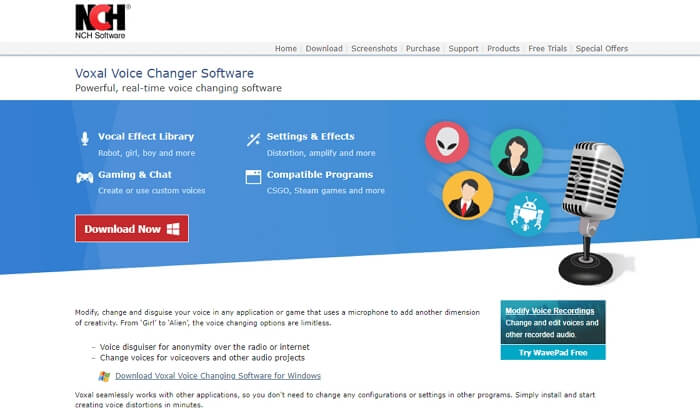
Task: Click the robot avatar in blue circle
Action: pyautogui.click(x=528, y=214)
